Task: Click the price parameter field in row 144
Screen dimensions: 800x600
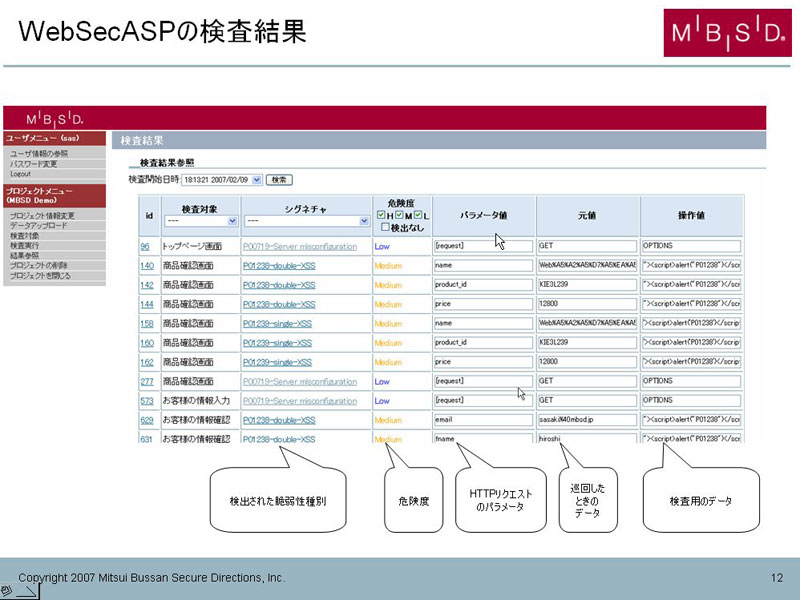Action: 483,304
